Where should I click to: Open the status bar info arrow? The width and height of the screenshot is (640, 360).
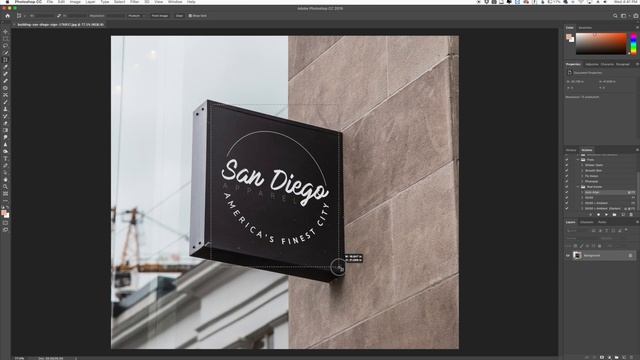coord(76,358)
